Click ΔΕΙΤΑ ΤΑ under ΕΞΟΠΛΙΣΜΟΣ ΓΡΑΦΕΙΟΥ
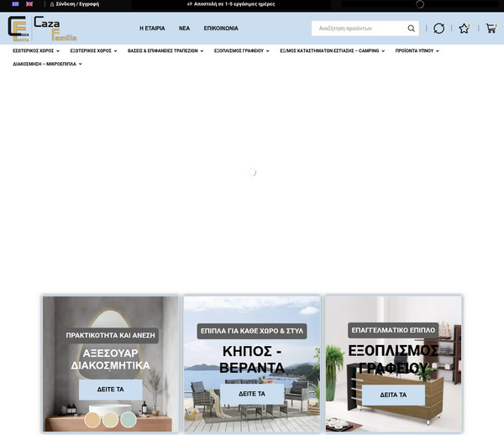Viewport: 504px width, 435px height. tap(393, 395)
